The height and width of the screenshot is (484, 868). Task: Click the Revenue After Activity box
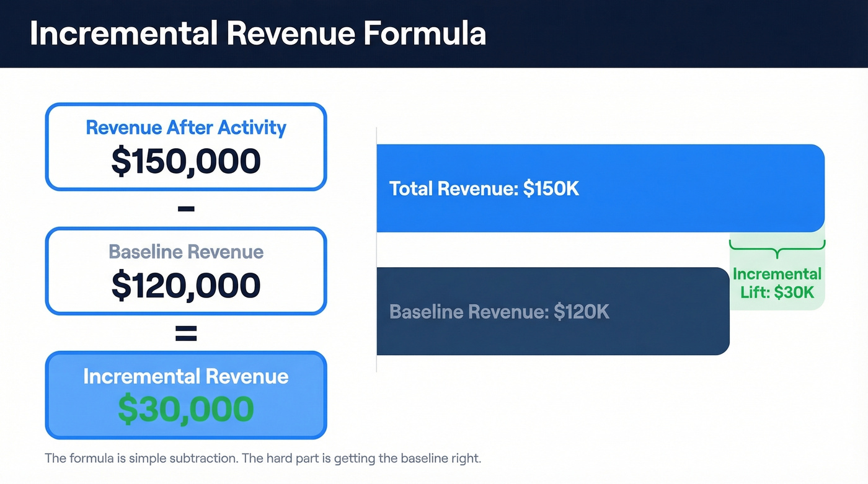185,146
